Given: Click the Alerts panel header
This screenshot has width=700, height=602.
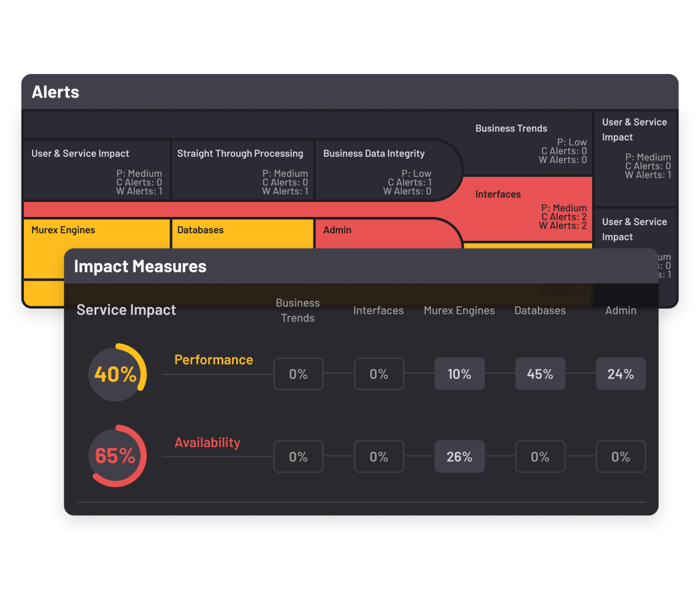Looking at the screenshot, I should tap(55, 92).
